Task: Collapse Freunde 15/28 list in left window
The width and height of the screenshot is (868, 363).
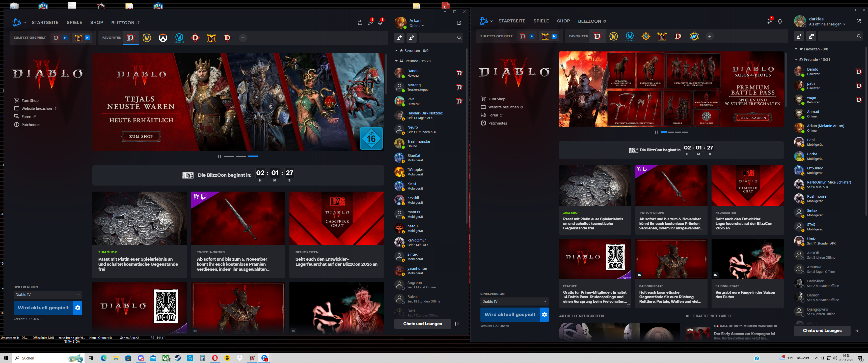Action: tap(396, 61)
